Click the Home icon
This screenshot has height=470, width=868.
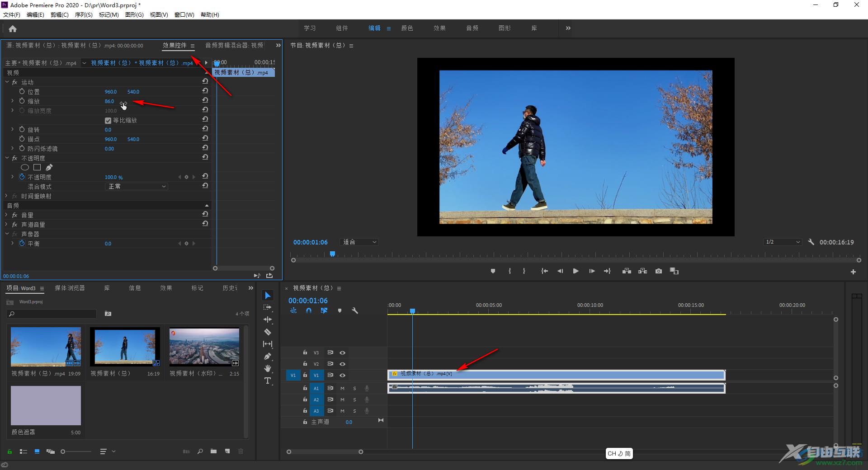[13, 29]
